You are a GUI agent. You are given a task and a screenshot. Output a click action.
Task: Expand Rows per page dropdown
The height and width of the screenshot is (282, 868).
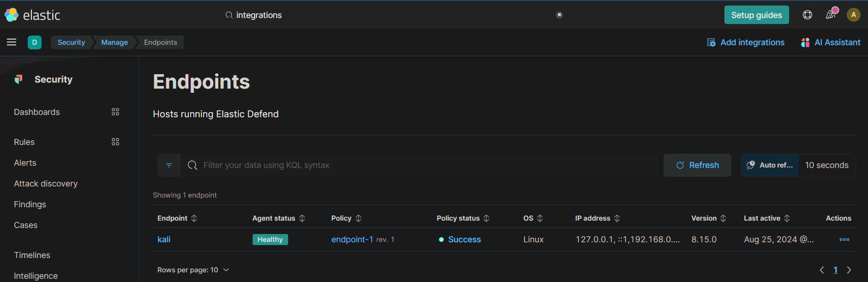coord(193,270)
